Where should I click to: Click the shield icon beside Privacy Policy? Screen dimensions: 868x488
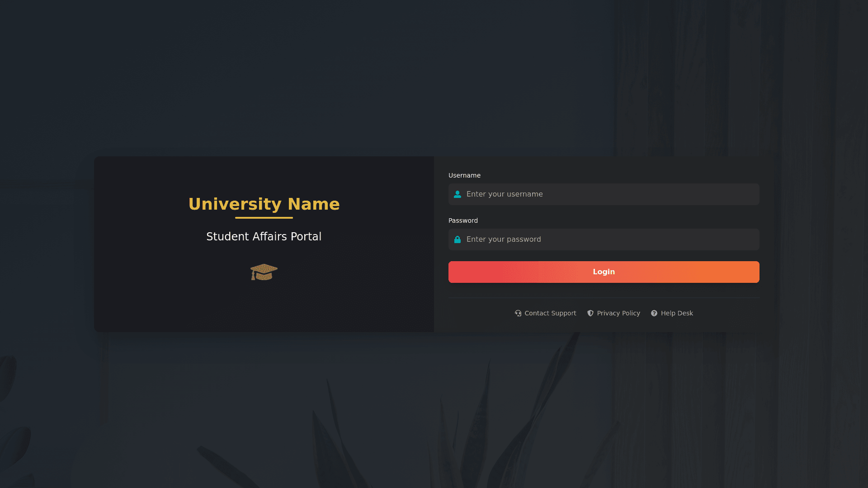click(x=590, y=313)
